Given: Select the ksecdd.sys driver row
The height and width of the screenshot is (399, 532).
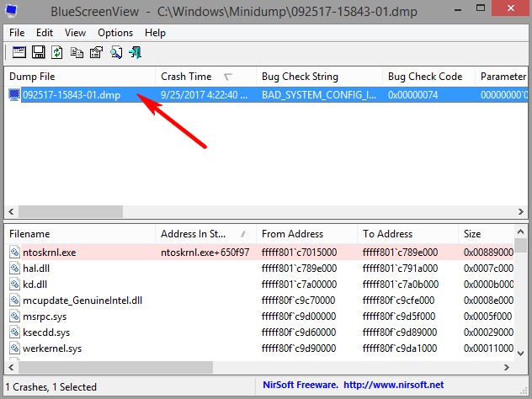Looking at the screenshot, I should pos(259,332).
